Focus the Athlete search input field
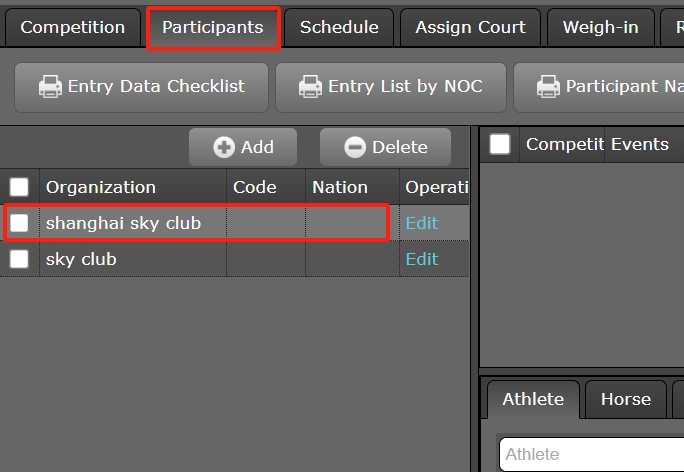Viewport: 684px width, 472px height. point(590,454)
